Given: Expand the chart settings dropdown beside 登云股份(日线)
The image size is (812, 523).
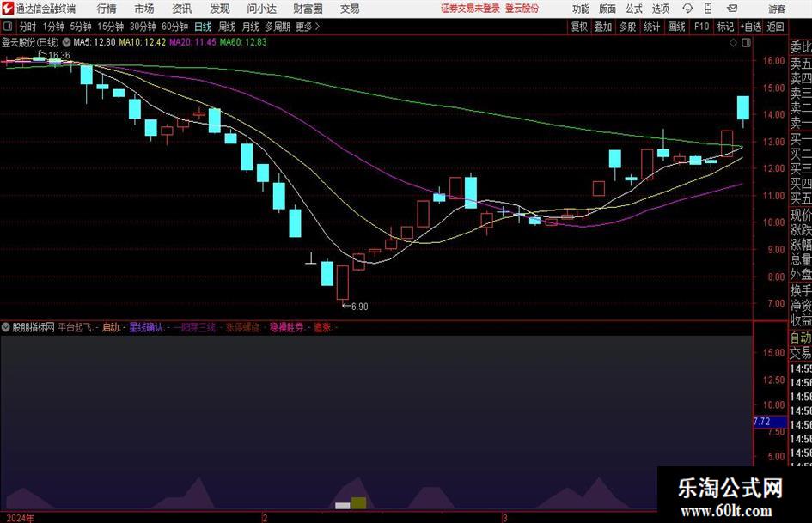Looking at the screenshot, I should (x=67, y=42).
